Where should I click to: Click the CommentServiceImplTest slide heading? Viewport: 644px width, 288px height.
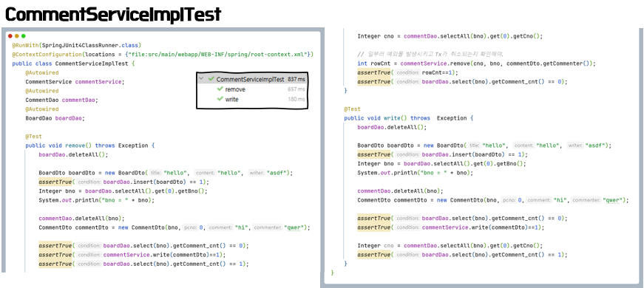113,15
